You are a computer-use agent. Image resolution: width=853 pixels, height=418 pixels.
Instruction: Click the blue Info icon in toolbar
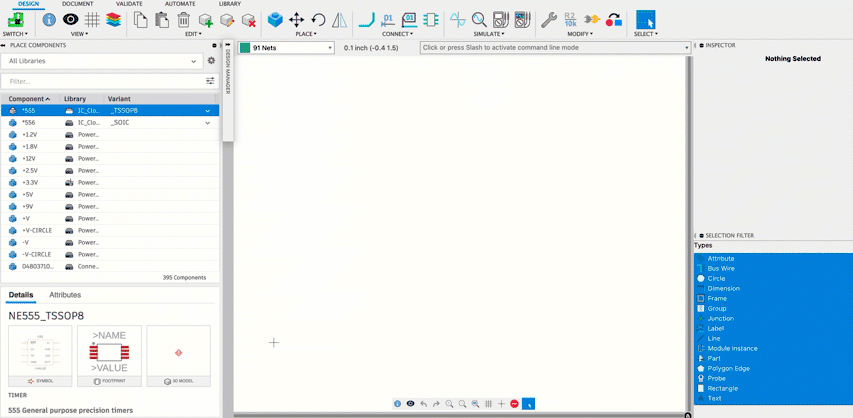point(49,20)
